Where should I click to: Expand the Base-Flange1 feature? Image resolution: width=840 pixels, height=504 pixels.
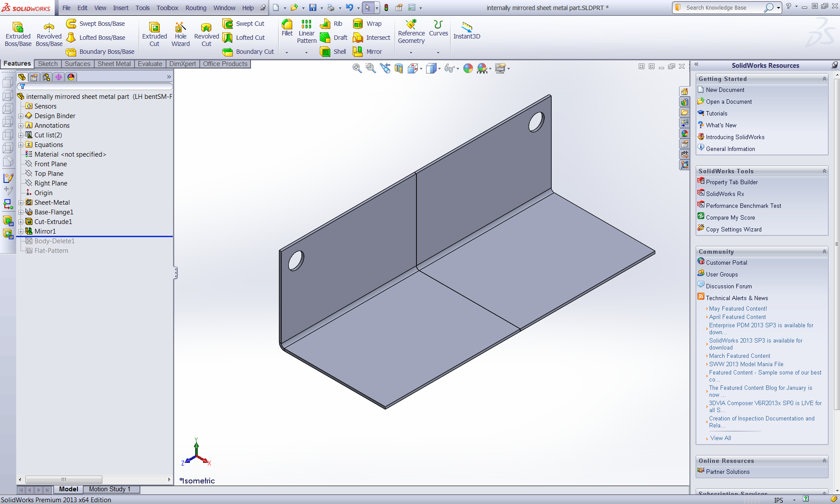[x=21, y=212]
